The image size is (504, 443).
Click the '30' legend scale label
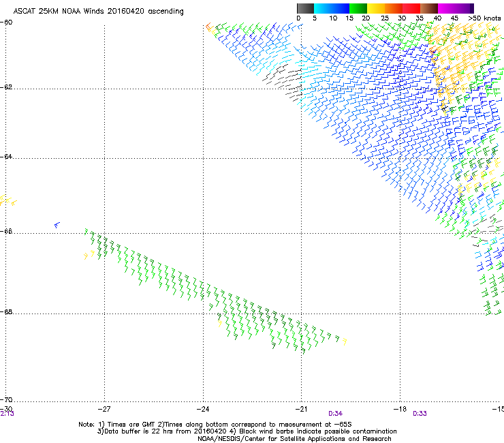pos(402,18)
